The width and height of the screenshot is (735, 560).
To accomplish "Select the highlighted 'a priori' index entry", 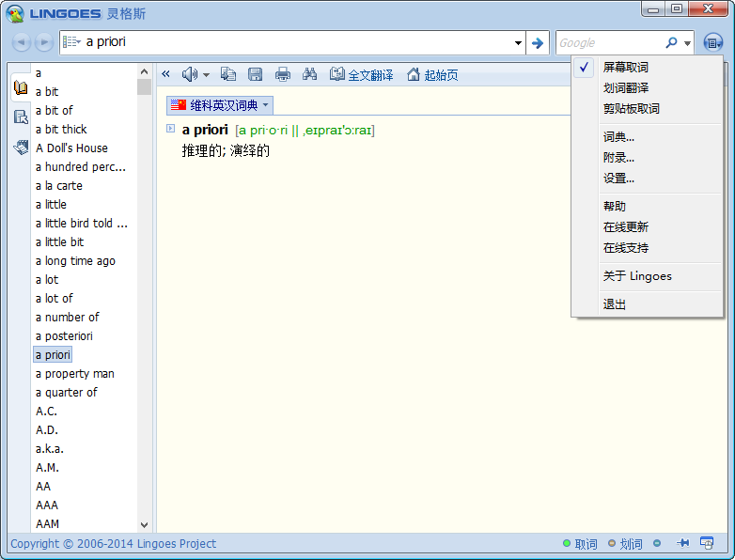I will (53, 355).
